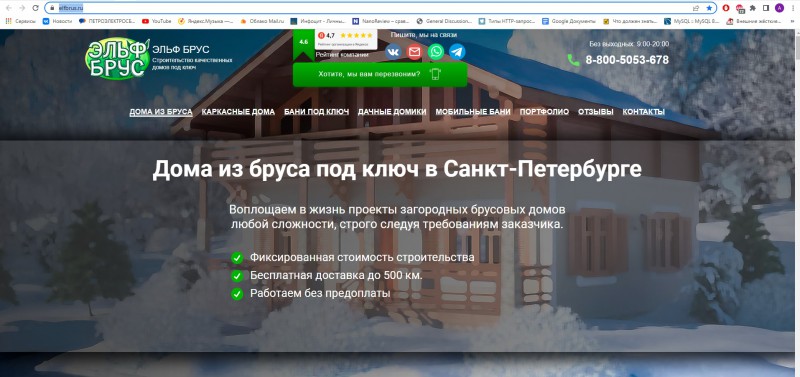Expand the bookmarks overflow chevron
This screenshot has width=800, height=377.
[791, 21]
